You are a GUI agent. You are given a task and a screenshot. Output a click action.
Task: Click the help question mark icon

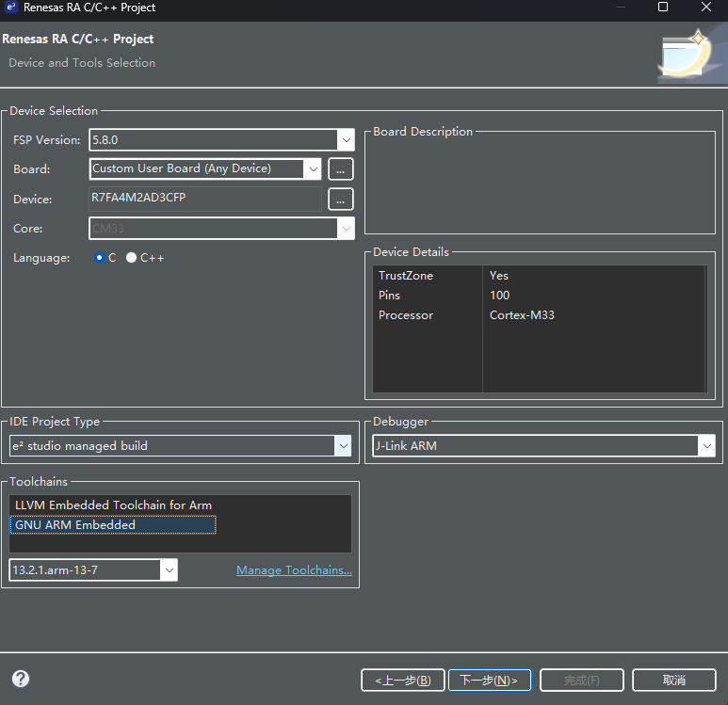[21, 679]
